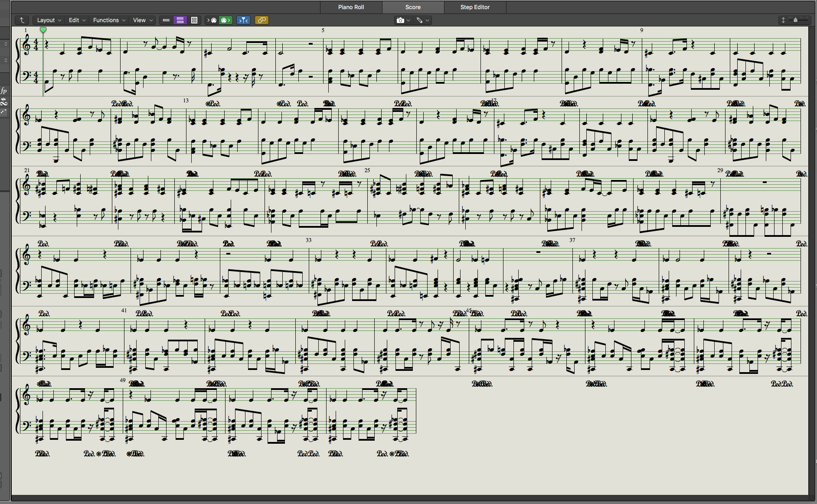Select the chord grid part box icon

click(4, 112)
